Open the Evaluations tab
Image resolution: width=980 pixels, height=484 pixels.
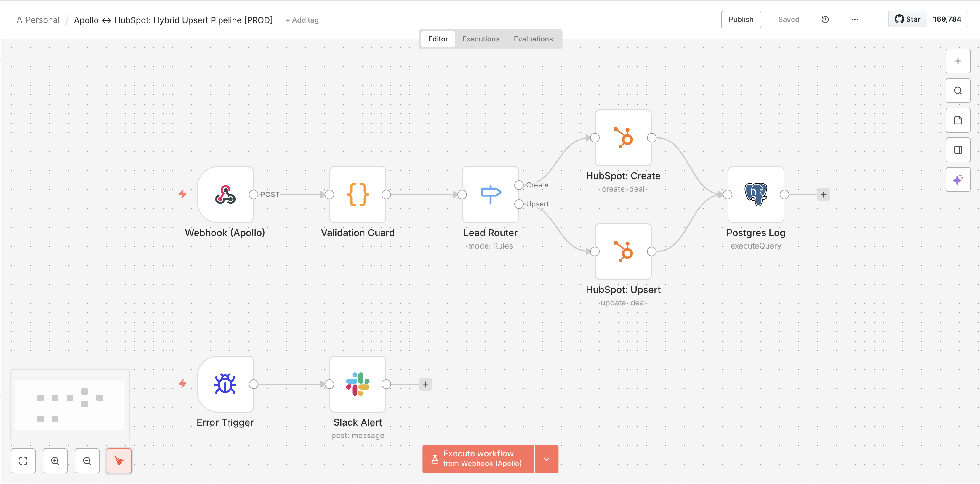[x=533, y=39]
